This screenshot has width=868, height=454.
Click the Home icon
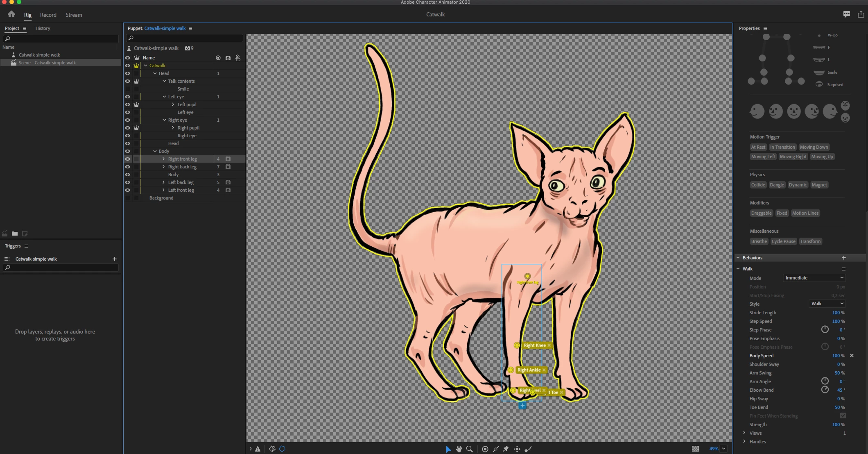[x=11, y=14]
